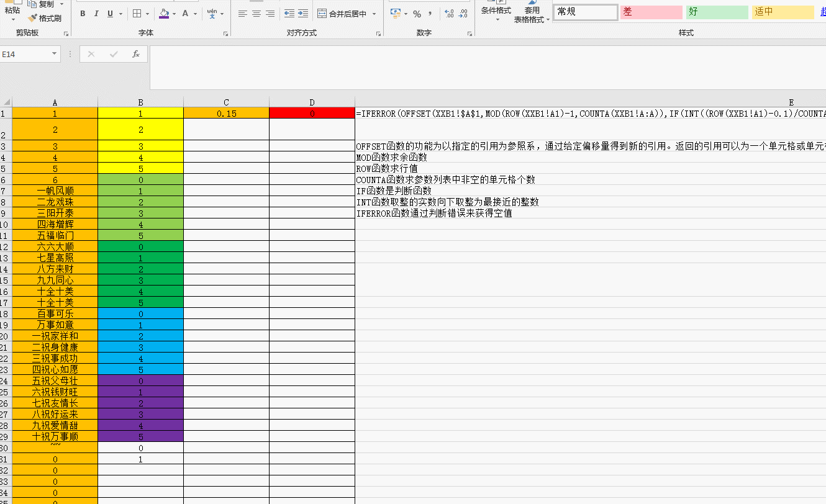Select row 14 header
The width and height of the screenshot is (826, 504).
6,269
